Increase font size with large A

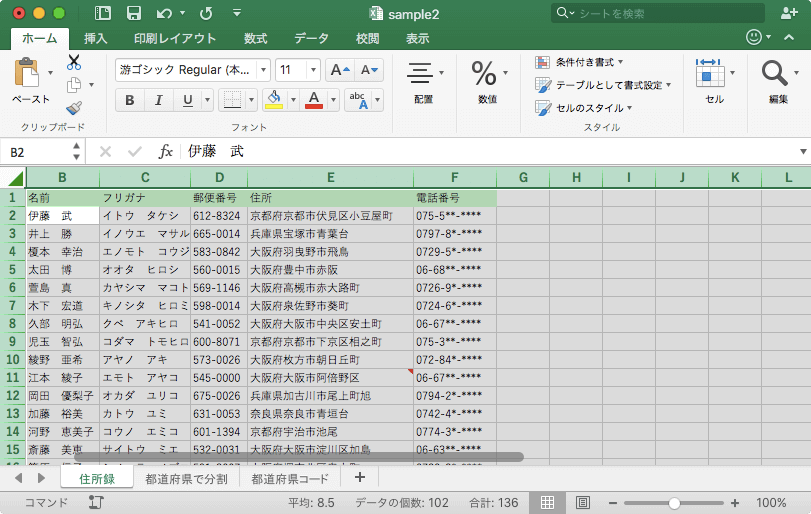coord(340,70)
